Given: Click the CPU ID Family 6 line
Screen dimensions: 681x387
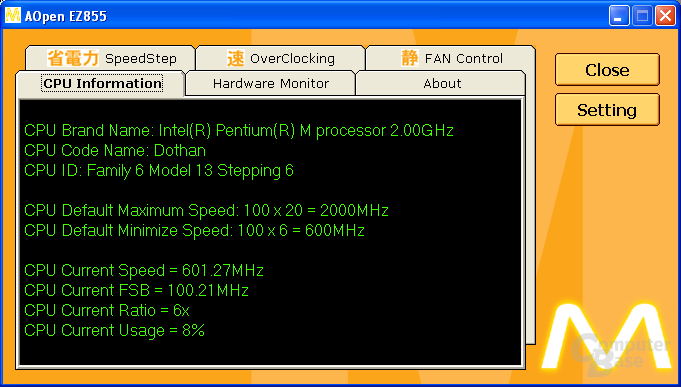Looking at the screenshot, I should [x=159, y=171].
